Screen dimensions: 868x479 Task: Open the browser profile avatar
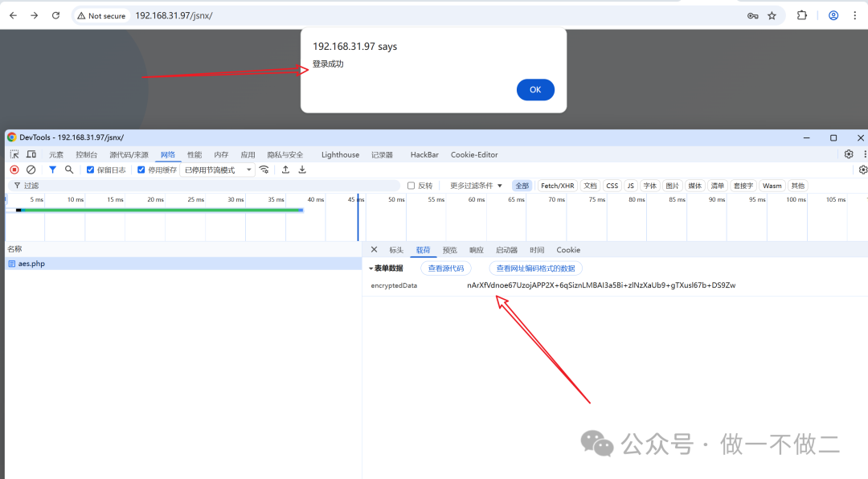(833, 15)
